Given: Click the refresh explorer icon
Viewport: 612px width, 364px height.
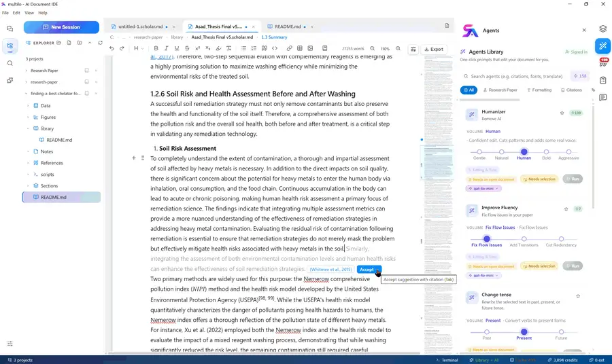Looking at the screenshot, I should 101,43.
